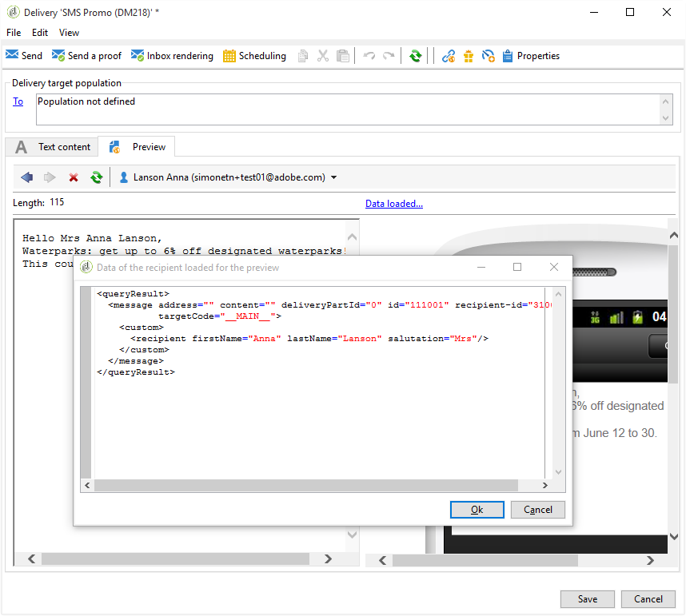The height and width of the screenshot is (616, 686).
Task: Go to previous recipient with blue back arrow
Action: point(27,177)
